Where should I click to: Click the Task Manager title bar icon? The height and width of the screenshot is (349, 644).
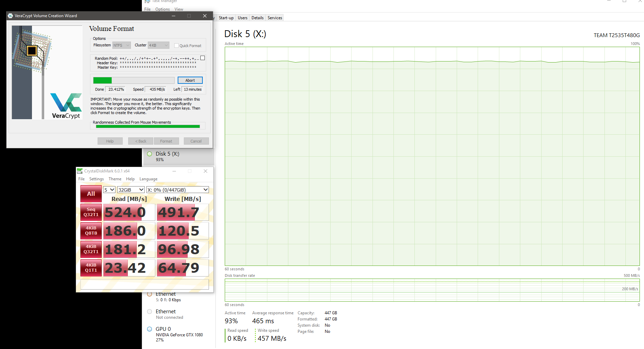point(147,1)
